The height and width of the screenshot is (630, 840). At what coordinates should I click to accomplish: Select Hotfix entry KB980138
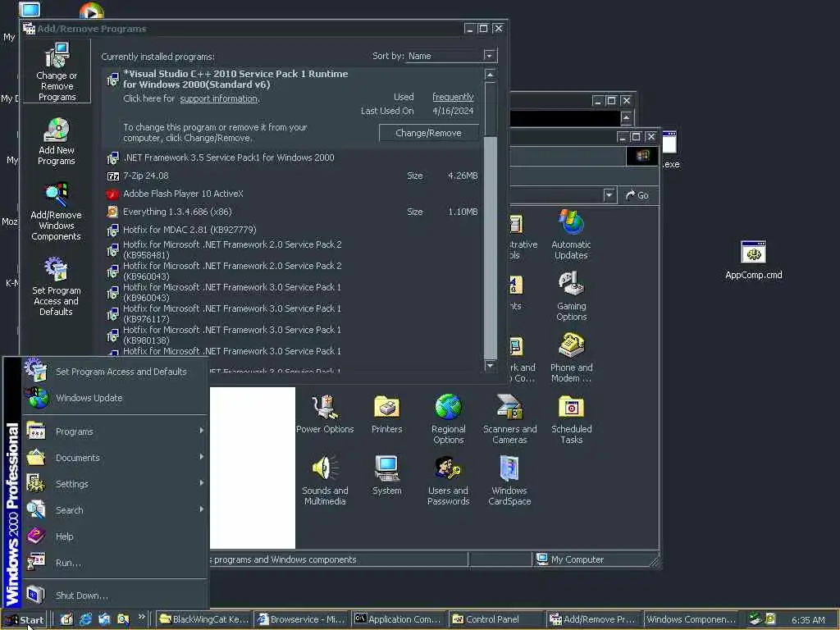[292, 336]
